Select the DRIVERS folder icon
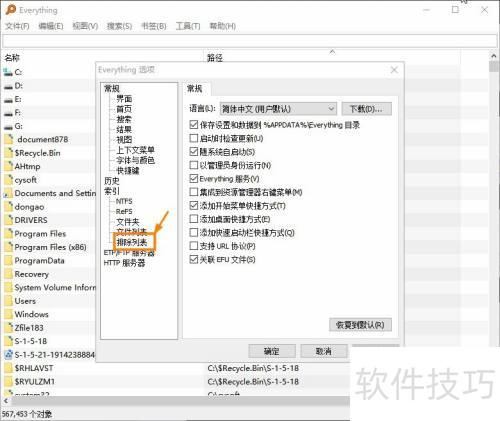 point(9,220)
